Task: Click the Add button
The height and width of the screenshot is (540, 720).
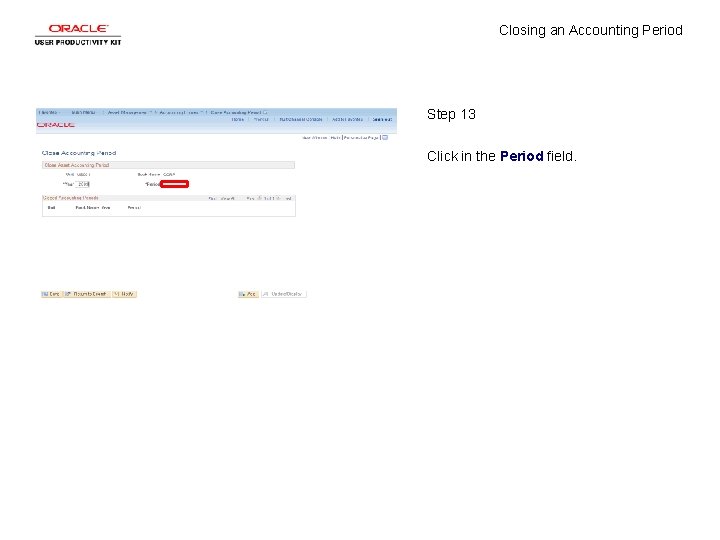Action: 248,294
